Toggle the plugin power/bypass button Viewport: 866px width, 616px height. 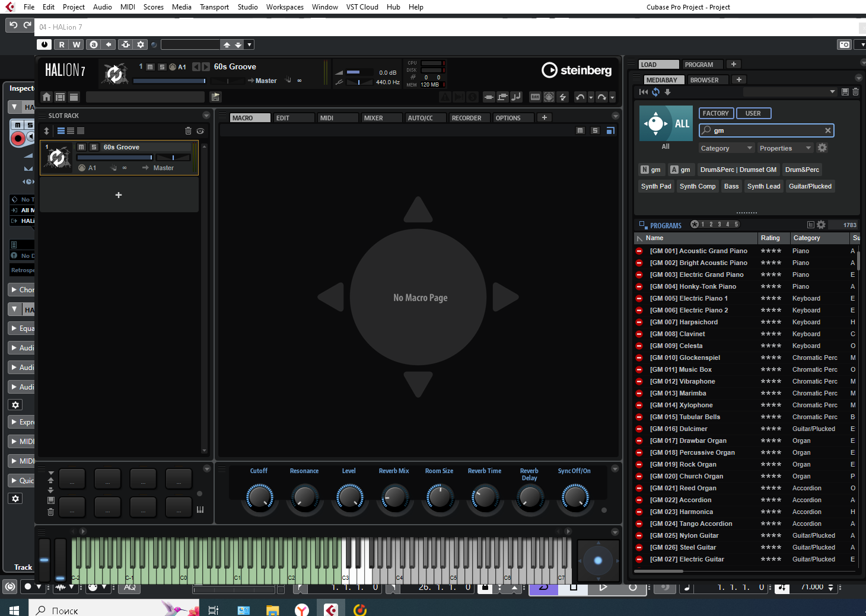pos(44,44)
